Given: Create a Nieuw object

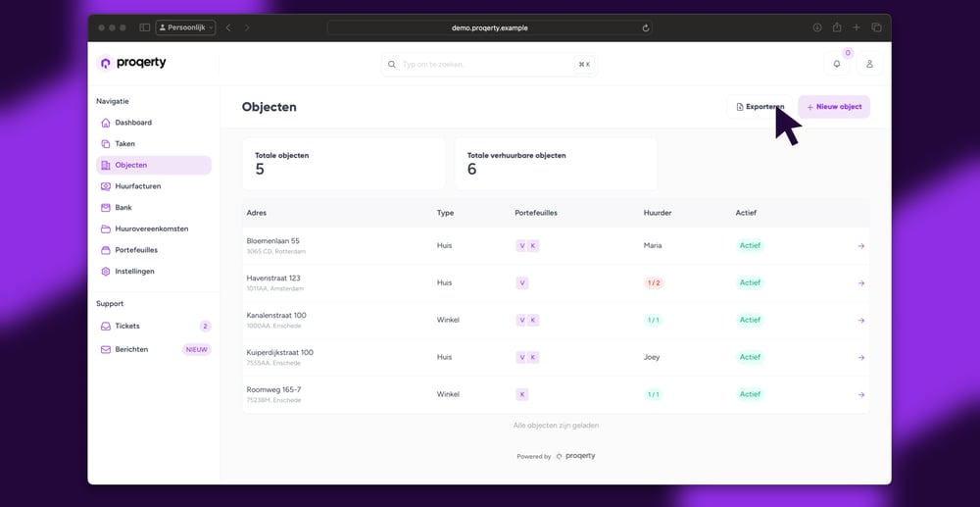Looking at the screenshot, I should tap(834, 107).
